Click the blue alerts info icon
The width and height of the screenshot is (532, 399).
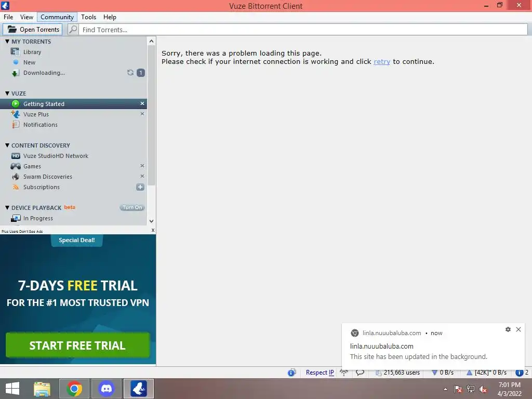(519, 373)
